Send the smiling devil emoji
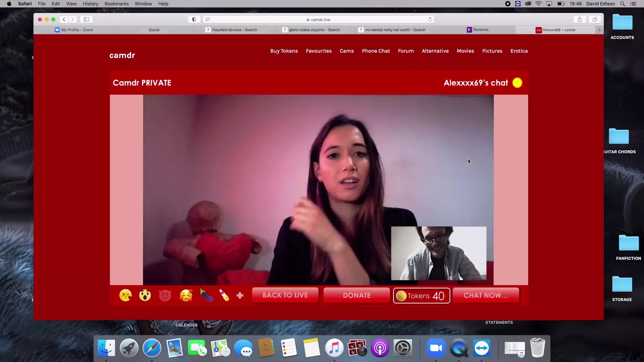This screenshot has height=362, width=644. [165, 295]
